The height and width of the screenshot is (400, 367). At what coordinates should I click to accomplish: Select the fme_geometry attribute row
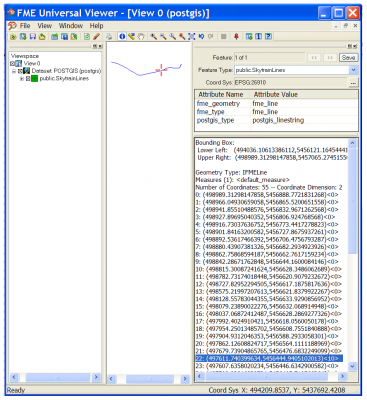tap(276, 104)
